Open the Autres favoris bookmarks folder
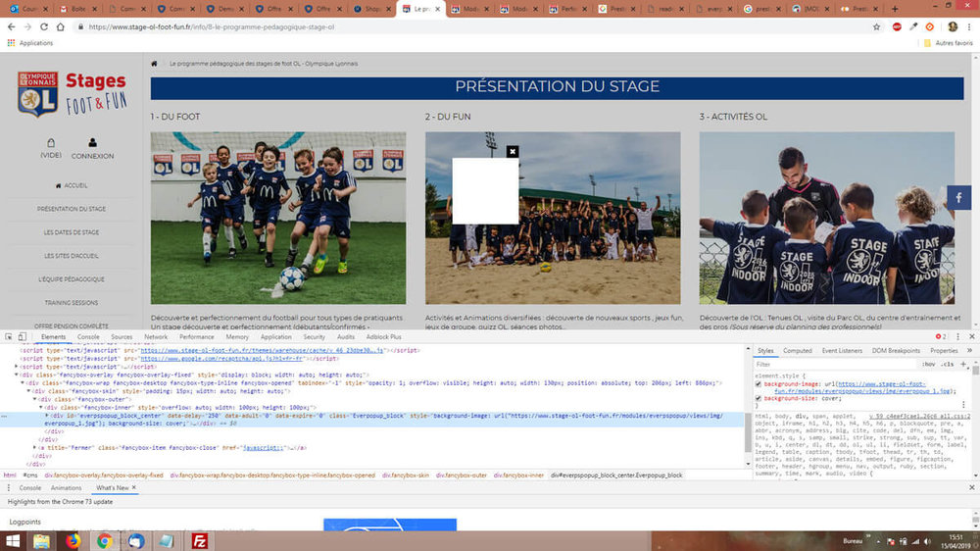Image resolution: width=980 pixels, height=551 pixels. point(949,43)
